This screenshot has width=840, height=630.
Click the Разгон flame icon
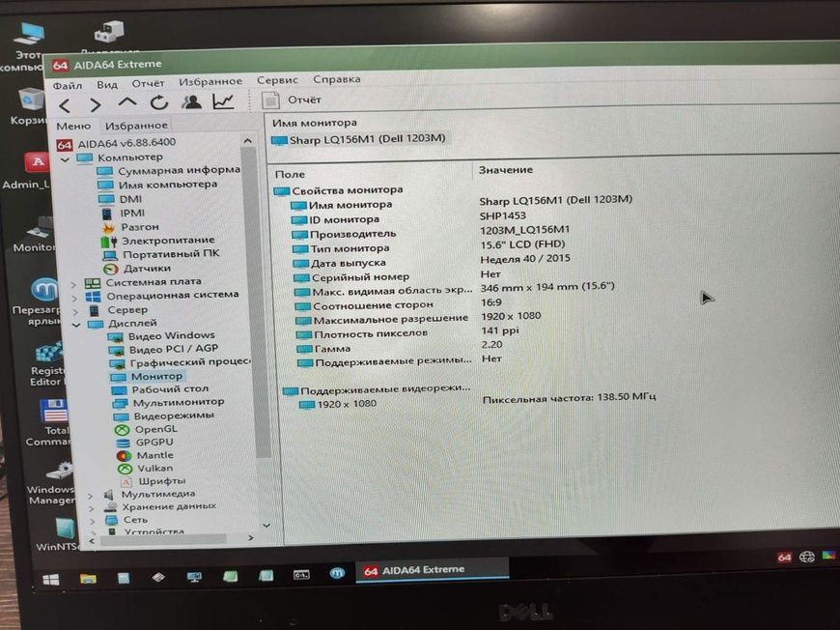109,227
